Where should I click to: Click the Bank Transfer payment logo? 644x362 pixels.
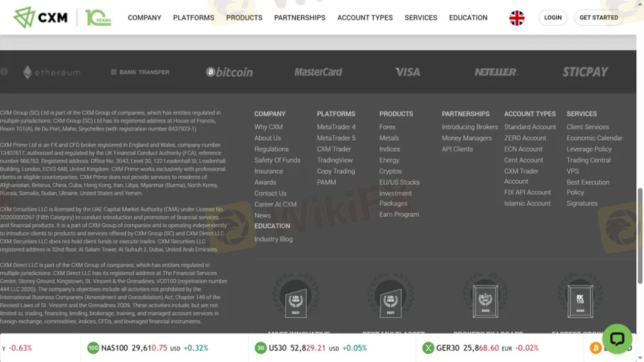[x=140, y=72]
